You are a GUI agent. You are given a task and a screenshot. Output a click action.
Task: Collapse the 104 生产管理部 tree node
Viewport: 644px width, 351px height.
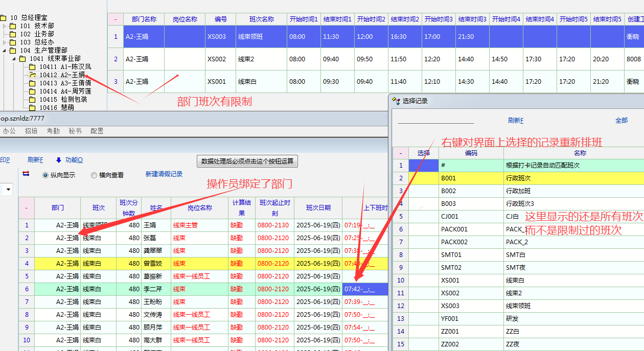point(5,51)
